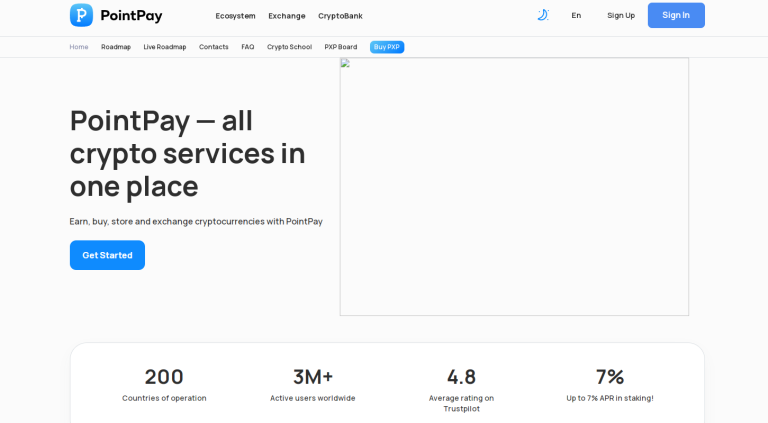Click the Buy PXP button
The image size is (768, 423).
coord(387,47)
